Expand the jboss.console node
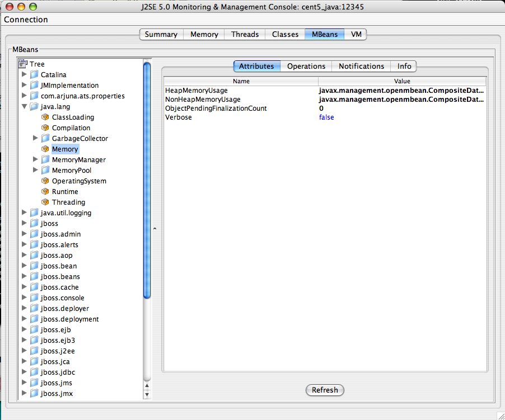This screenshot has width=505, height=420. tap(24, 297)
